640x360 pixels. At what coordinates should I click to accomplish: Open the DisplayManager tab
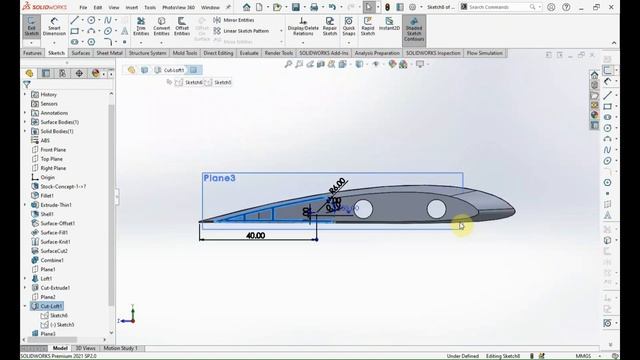pos(96,73)
